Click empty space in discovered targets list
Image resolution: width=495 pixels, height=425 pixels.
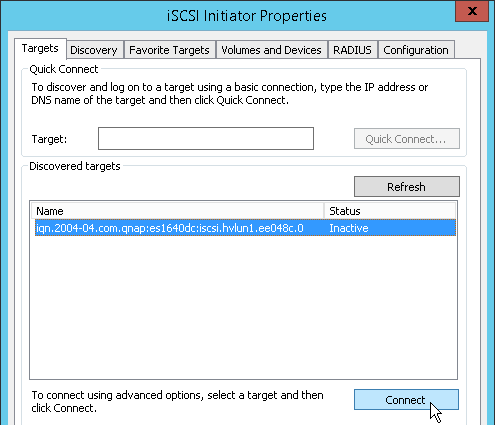tap(243, 307)
